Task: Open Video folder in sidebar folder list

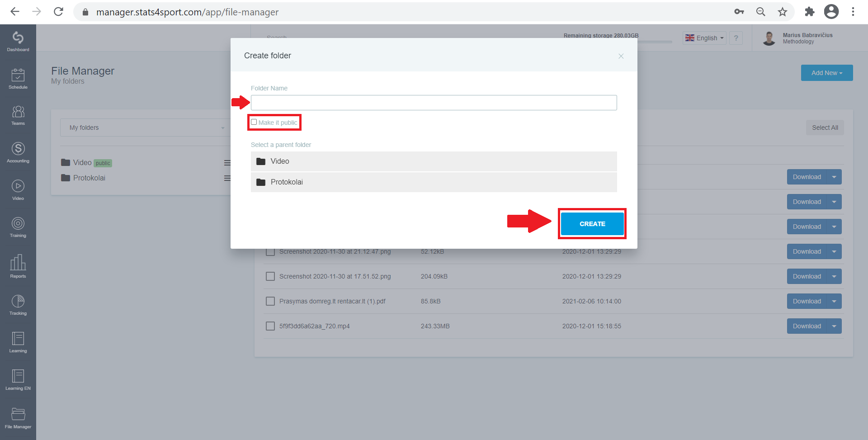Action: coord(82,162)
